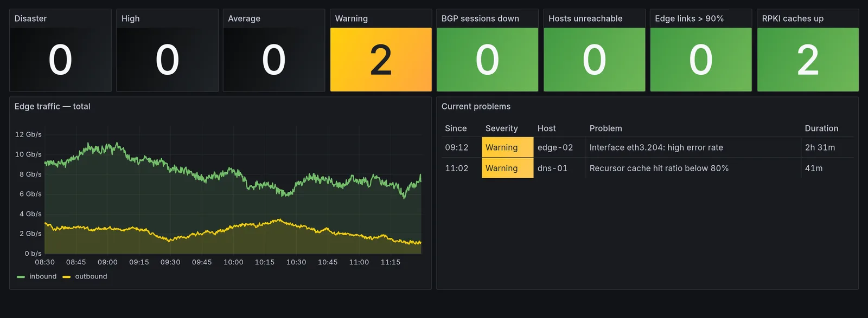Sort table by Host column
Viewport: 868px width, 318px height.
[546, 128]
